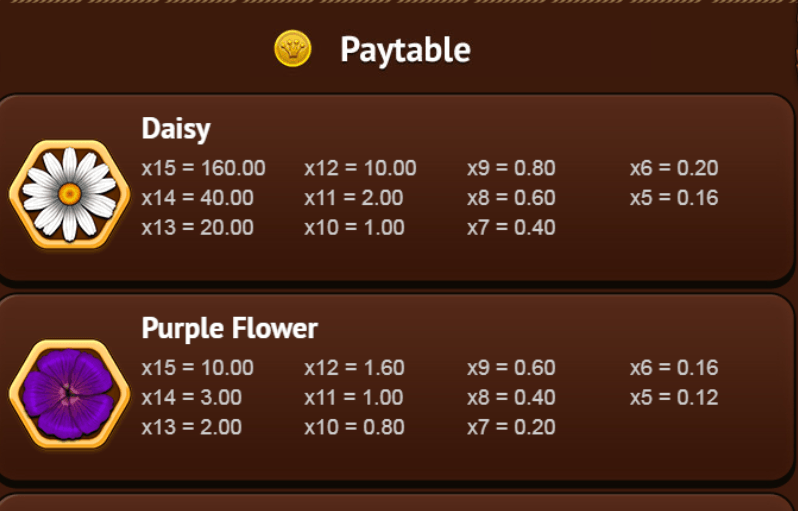Image resolution: width=798 pixels, height=511 pixels.
Task: Select Purple Flower x5 = 0.12 payout
Action: pos(674,397)
